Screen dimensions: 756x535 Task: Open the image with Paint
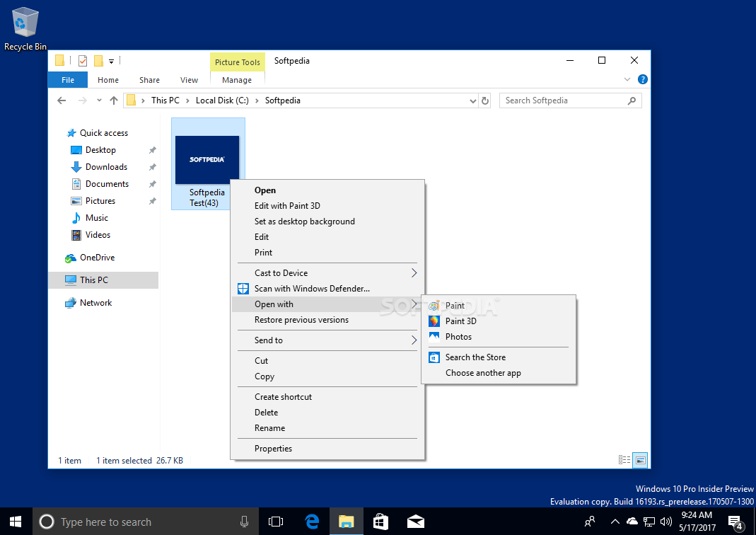tap(453, 305)
